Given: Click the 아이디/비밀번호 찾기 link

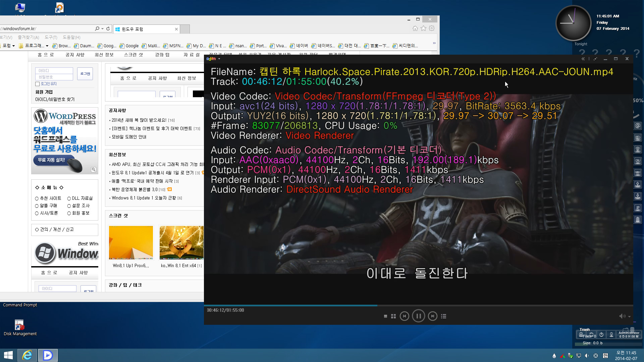Looking at the screenshot, I should pos(55,99).
